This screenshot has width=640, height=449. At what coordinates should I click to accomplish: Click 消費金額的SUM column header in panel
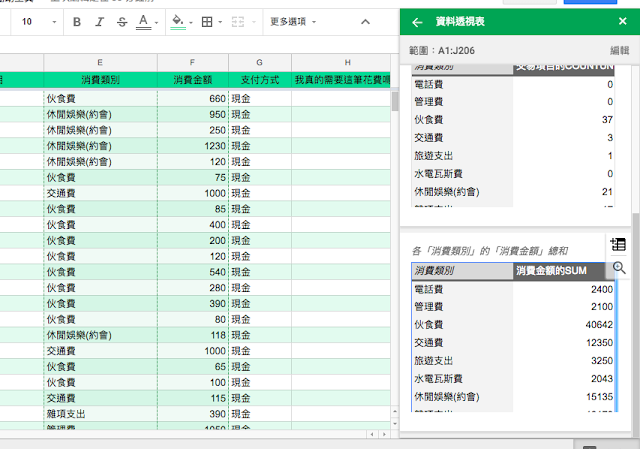[559, 271]
